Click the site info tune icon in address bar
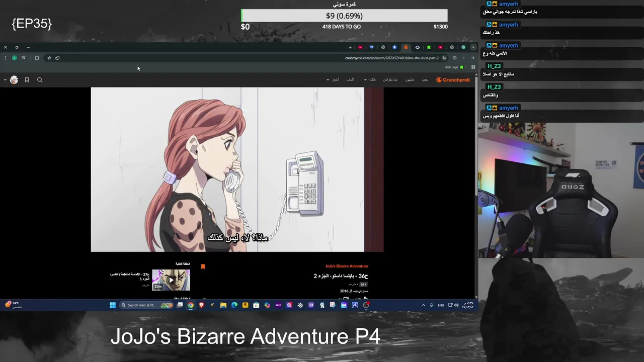This screenshot has height=362, width=644. pyautogui.click(x=444, y=58)
